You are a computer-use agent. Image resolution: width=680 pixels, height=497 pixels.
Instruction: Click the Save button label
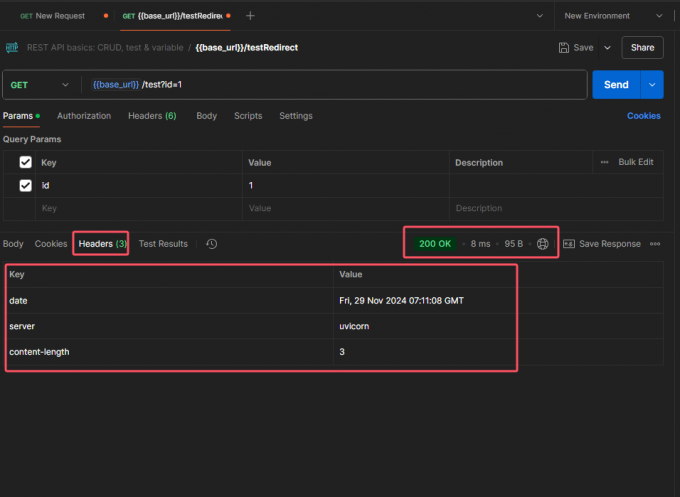tap(583, 48)
